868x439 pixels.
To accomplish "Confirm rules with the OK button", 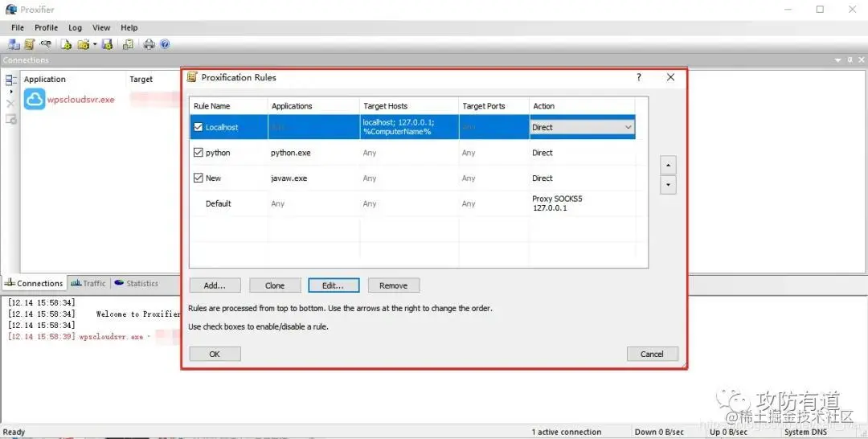I will [215, 355].
